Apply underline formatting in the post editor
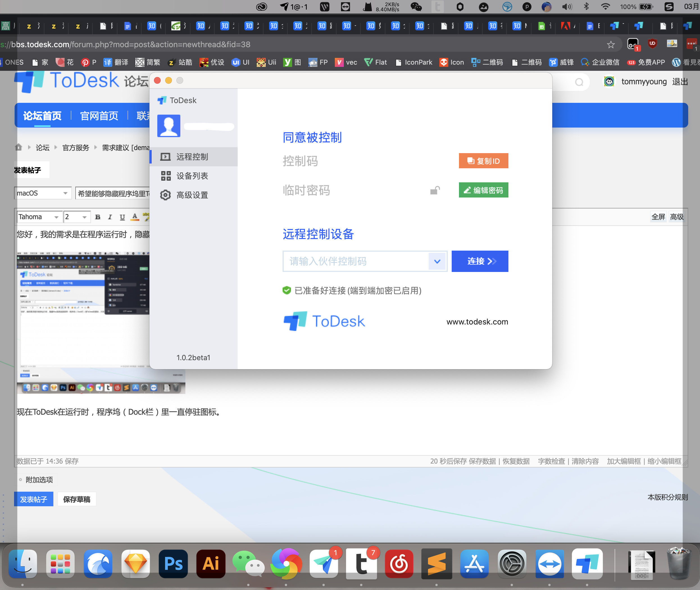The width and height of the screenshot is (700, 590). pos(122,217)
